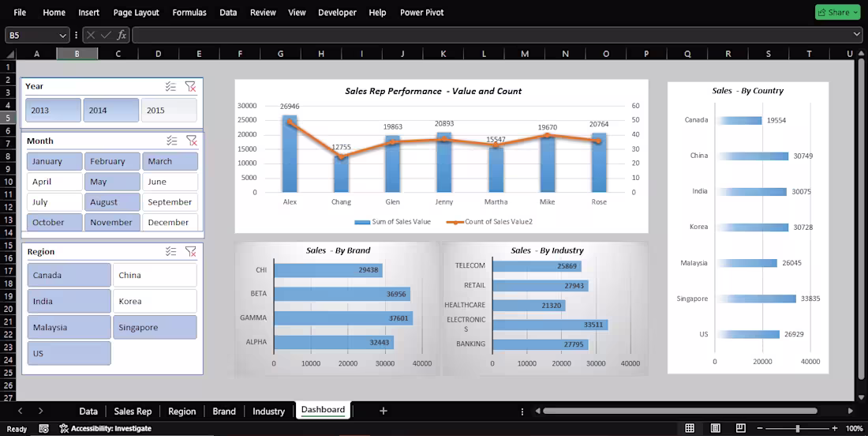Toggle the April month slicer button

point(54,182)
